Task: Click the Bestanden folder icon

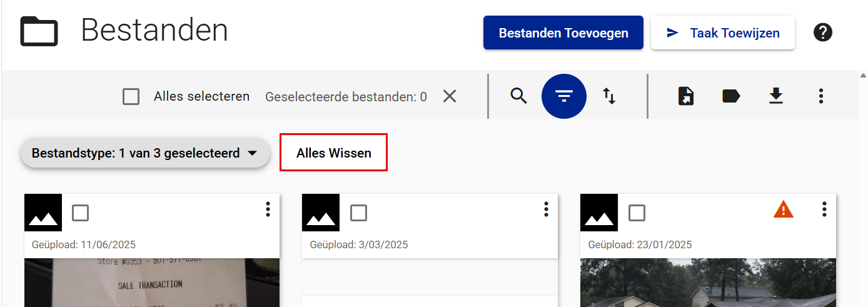Action: click(39, 31)
